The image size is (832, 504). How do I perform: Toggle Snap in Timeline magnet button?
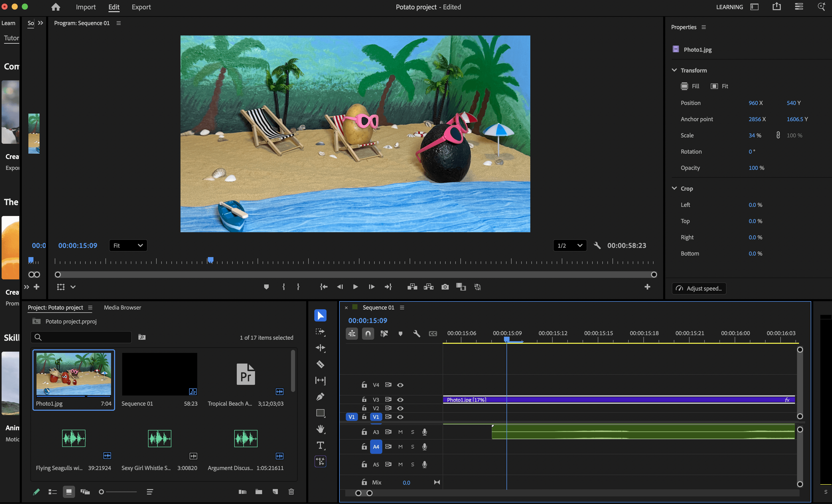click(x=368, y=334)
